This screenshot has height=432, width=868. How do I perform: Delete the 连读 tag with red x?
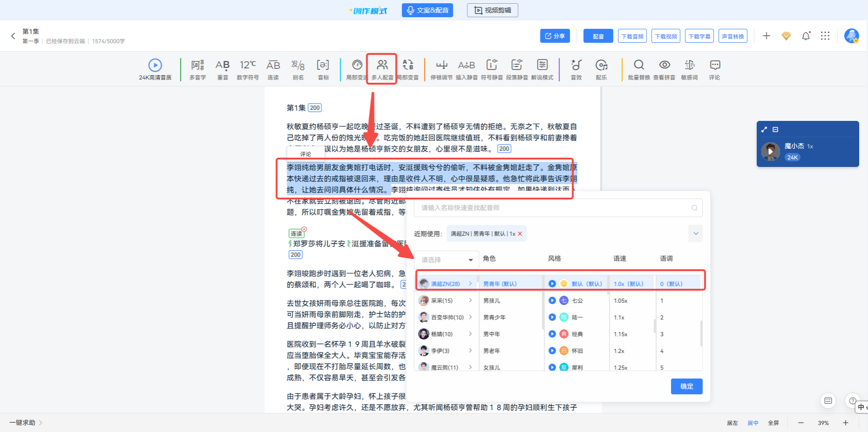click(304, 229)
